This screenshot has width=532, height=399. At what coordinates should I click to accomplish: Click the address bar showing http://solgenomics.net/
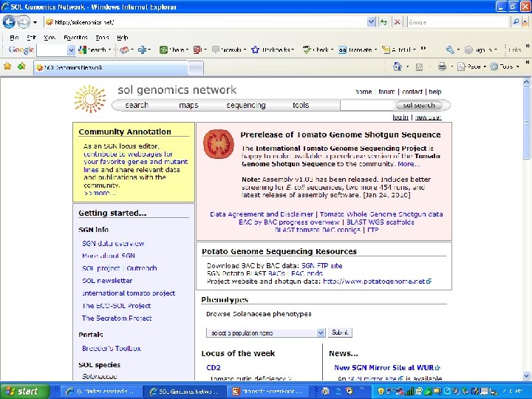coord(205,22)
